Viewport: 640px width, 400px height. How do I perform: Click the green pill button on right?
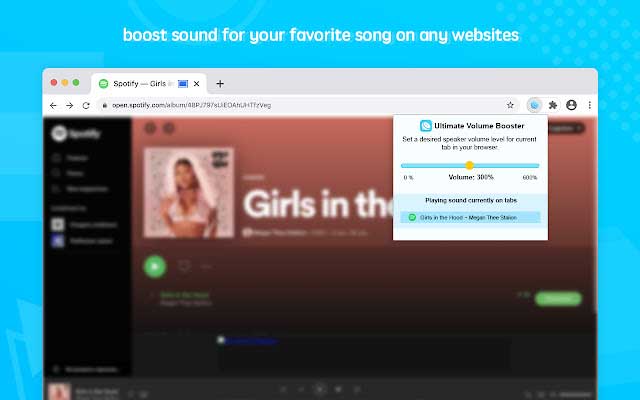[558, 298]
